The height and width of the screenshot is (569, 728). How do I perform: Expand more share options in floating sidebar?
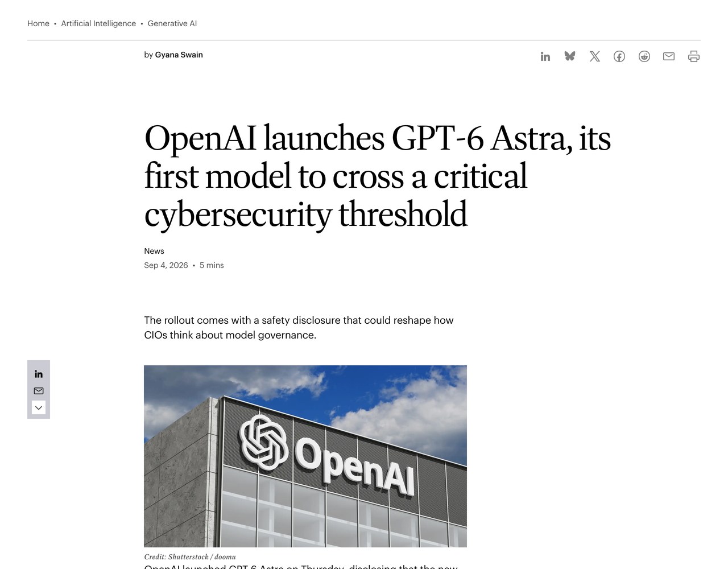(x=39, y=408)
